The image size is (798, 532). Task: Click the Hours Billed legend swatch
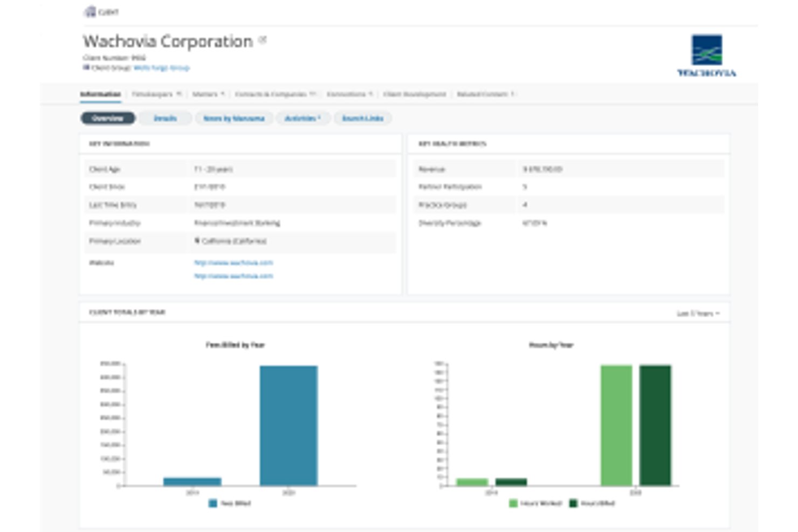pos(574,503)
